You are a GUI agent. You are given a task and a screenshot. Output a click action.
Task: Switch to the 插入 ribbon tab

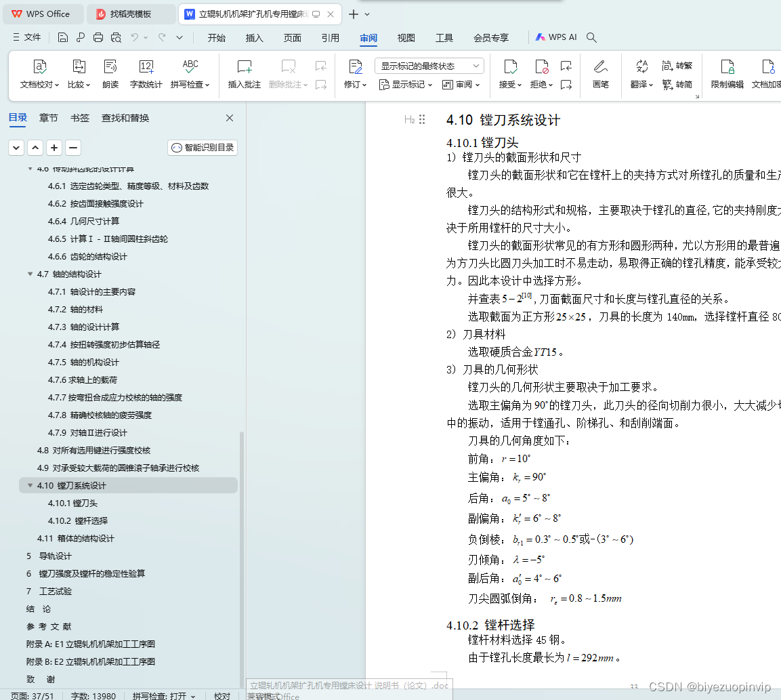[x=255, y=38]
